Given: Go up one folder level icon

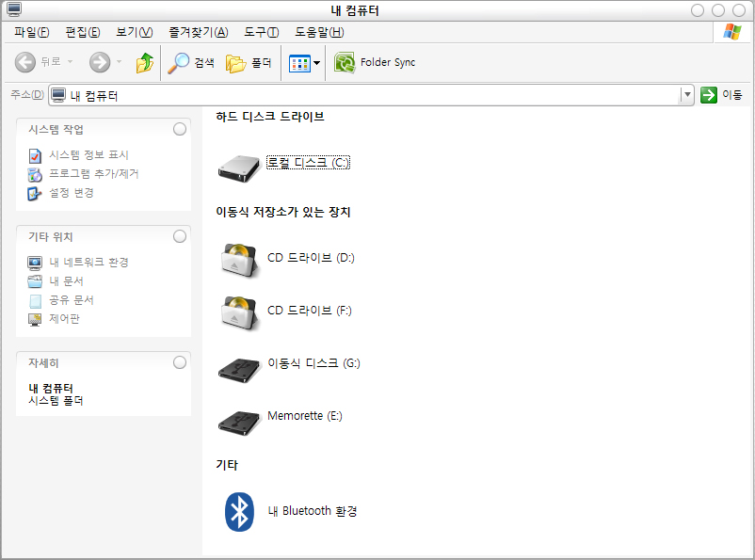Looking at the screenshot, I should [144, 63].
